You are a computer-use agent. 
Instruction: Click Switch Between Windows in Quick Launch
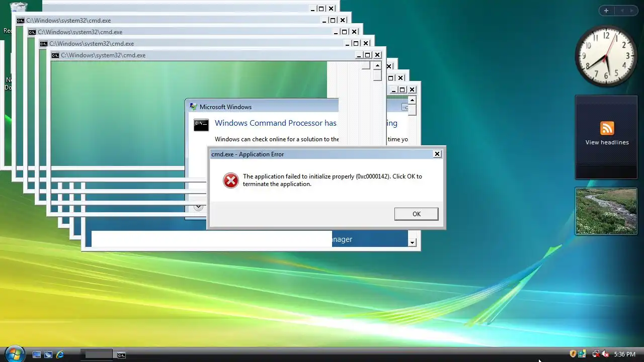pyautogui.click(x=48, y=354)
